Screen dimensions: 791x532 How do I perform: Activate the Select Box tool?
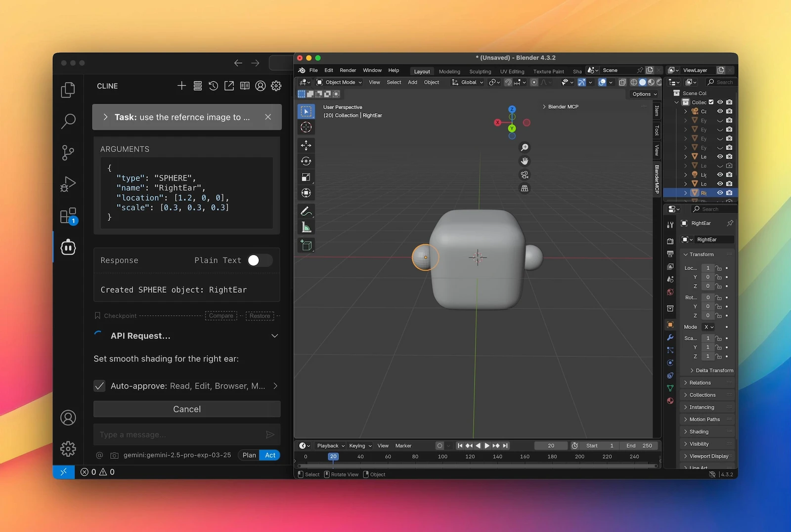pyautogui.click(x=306, y=111)
